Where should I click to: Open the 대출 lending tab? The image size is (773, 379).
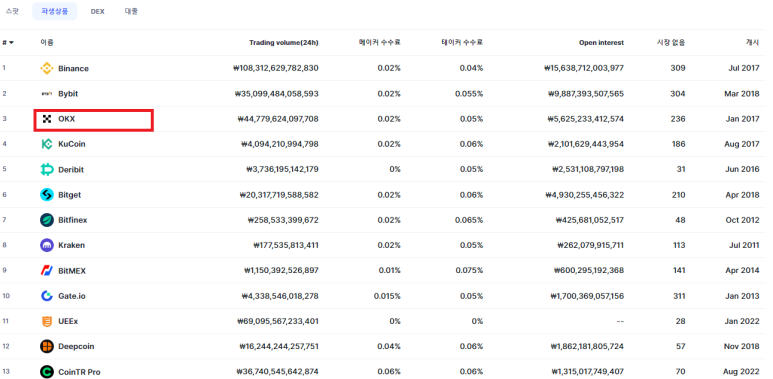[x=131, y=11]
